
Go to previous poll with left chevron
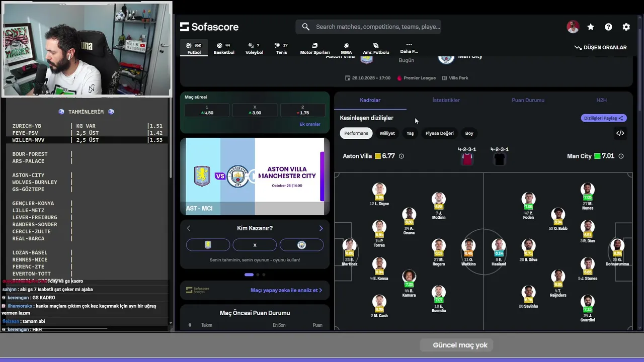189,228
